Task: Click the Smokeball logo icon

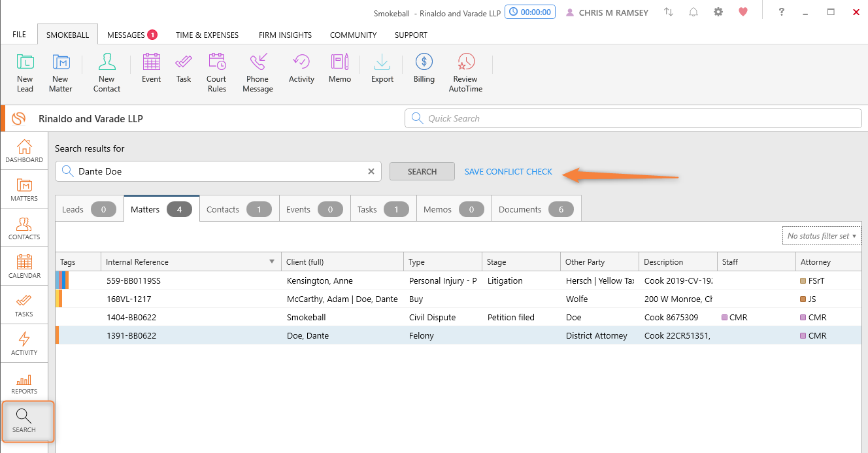Action: (x=18, y=118)
